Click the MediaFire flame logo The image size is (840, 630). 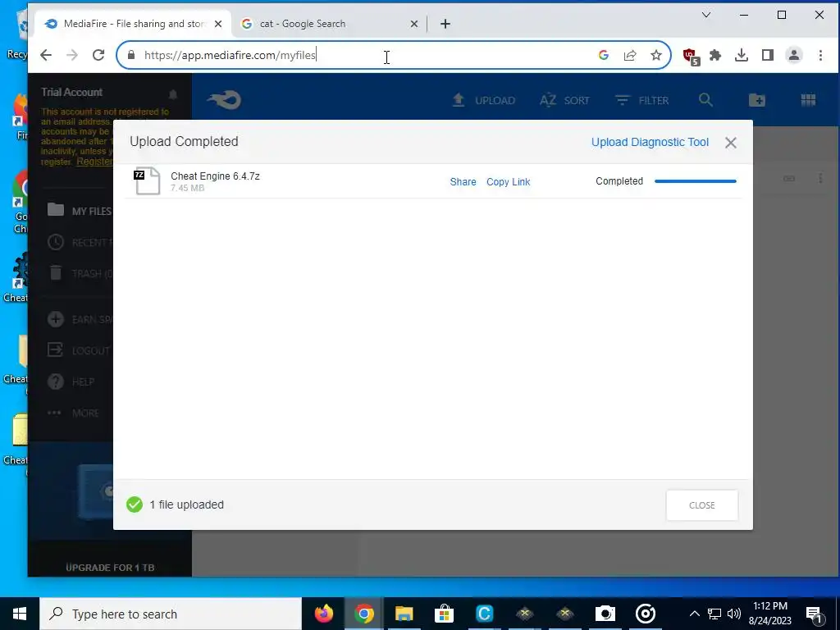tap(225, 99)
